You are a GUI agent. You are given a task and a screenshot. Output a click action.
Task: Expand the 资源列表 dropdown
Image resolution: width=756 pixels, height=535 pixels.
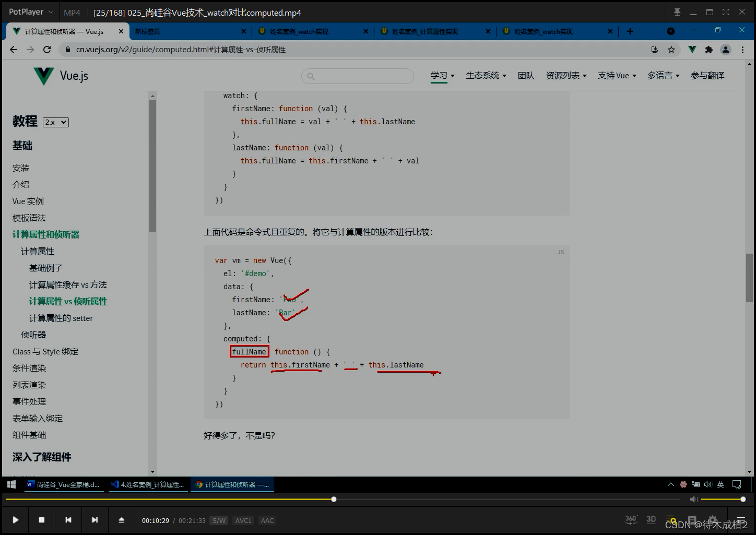(x=566, y=76)
